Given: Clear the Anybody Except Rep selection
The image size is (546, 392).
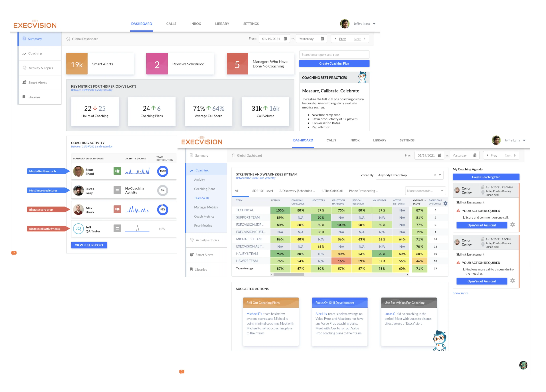Looking at the screenshot, I should click(435, 175).
